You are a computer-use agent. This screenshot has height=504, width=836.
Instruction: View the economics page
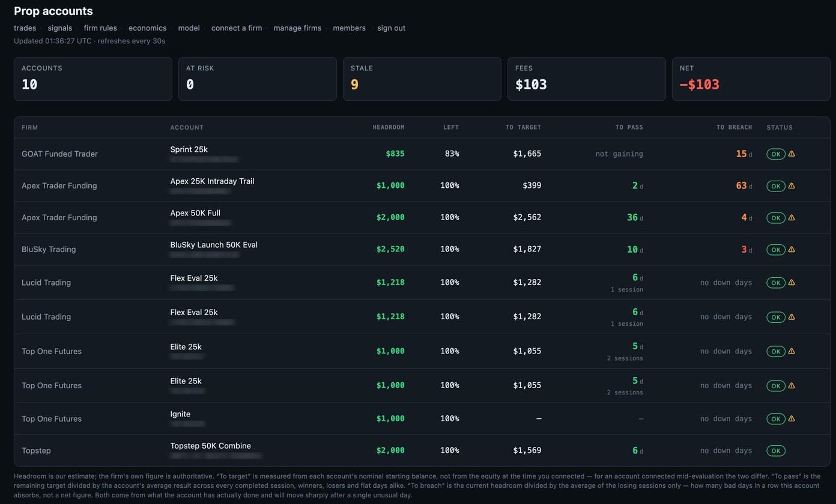tap(148, 28)
